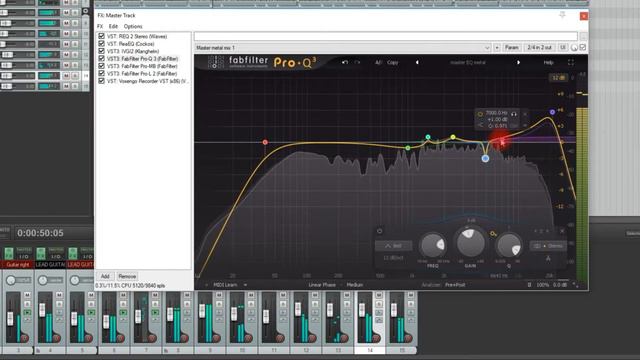This screenshot has height=360, width=640.
Task: Open Medium phase resolution menu
Action: [x=354, y=285]
